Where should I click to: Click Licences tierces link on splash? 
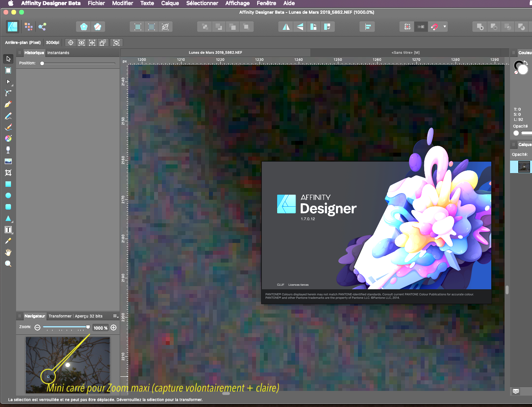(x=298, y=285)
